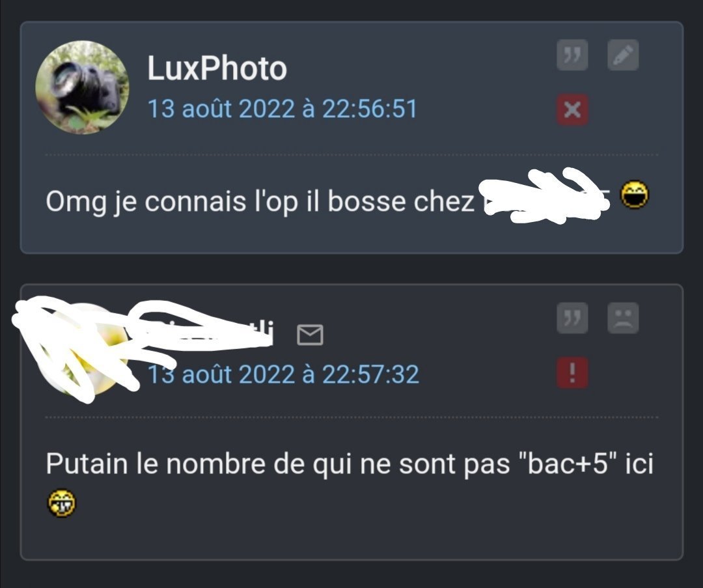
Task: Report the second post with the red exclamation
Action: coord(572,372)
